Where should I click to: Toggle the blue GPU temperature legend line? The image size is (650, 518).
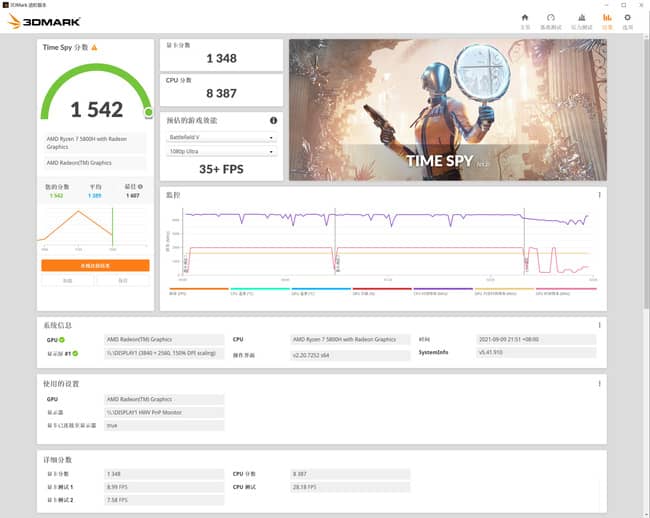click(321, 290)
